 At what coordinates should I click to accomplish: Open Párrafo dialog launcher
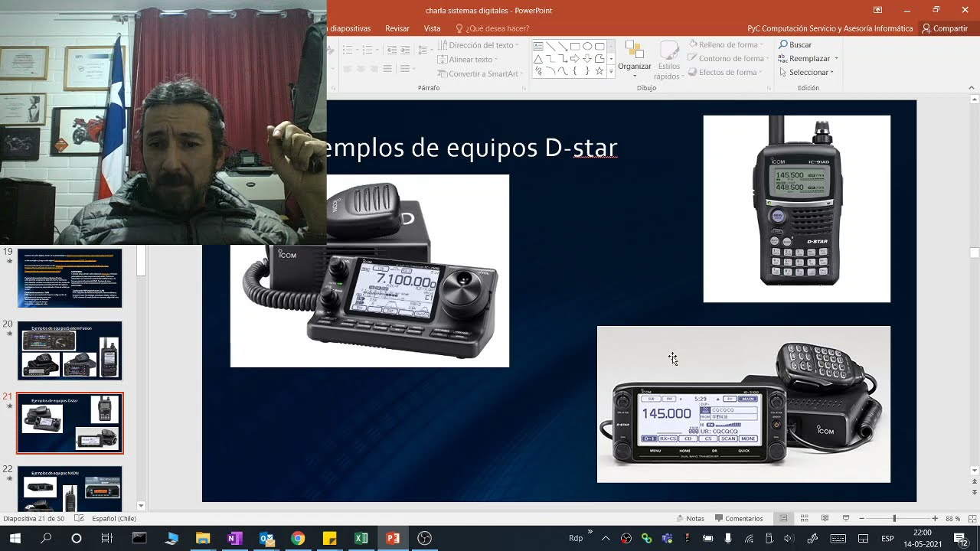524,88
